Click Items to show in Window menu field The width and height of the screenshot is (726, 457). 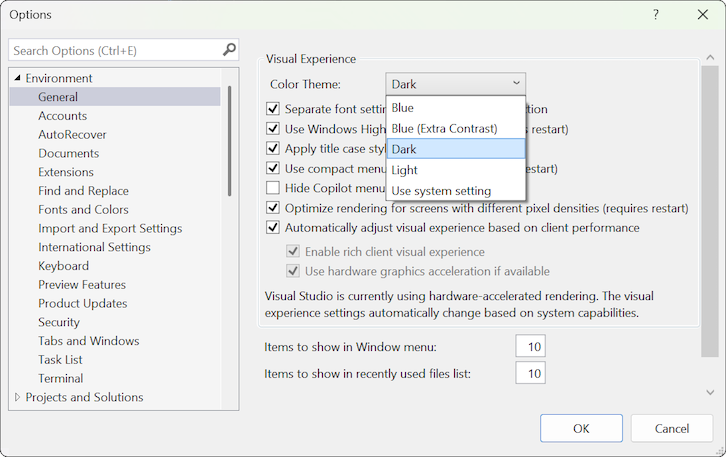[530, 346]
